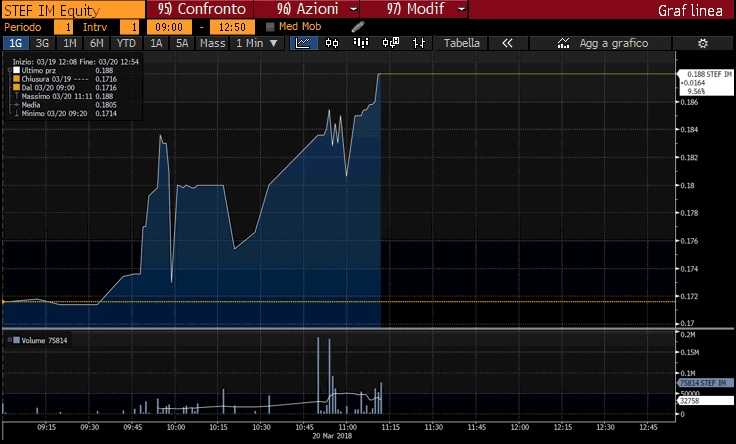Select the 3G period tab
Screen dimensions: 736x444
pyautogui.click(x=42, y=43)
